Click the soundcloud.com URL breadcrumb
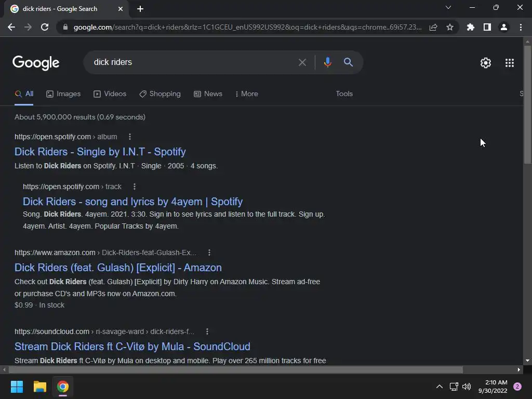532x399 pixels. coord(104,331)
